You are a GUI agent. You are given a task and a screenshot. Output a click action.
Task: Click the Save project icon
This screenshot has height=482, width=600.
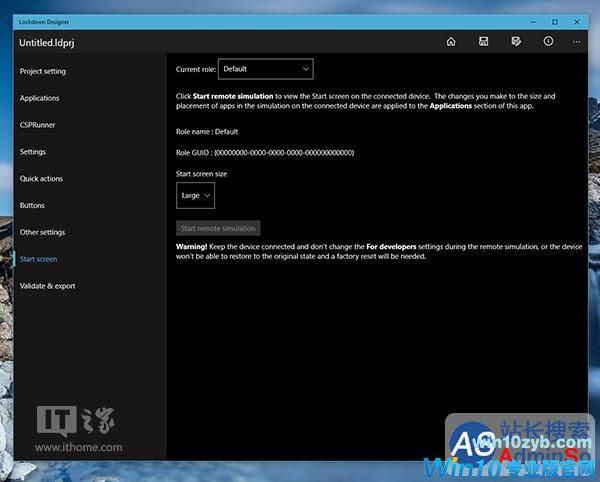click(483, 42)
